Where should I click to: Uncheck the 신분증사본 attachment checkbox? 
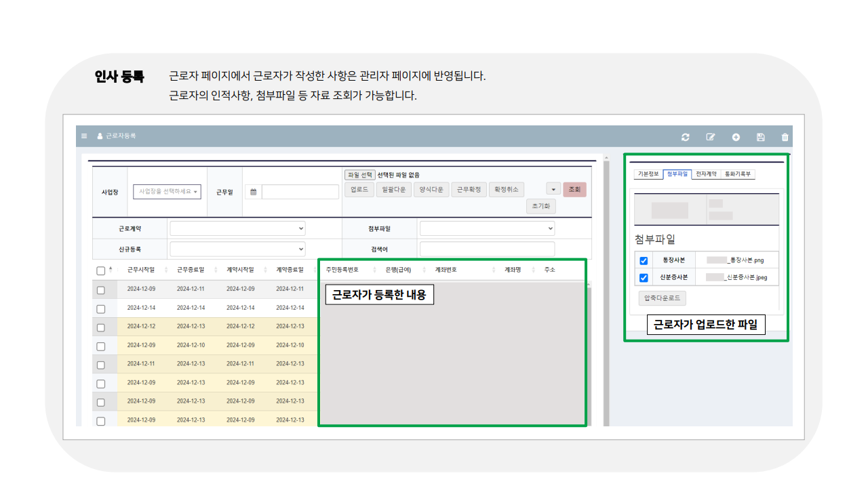(644, 277)
